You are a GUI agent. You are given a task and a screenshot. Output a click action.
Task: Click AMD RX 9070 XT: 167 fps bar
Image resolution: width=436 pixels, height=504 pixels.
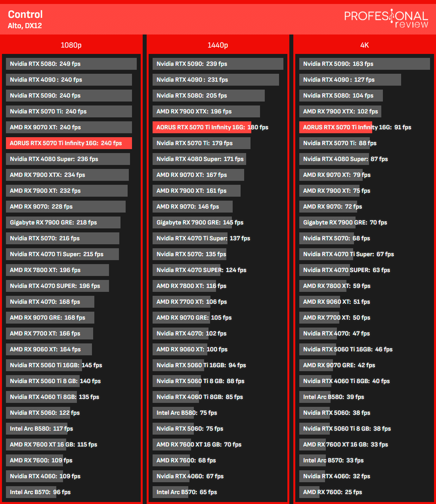(x=198, y=175)
